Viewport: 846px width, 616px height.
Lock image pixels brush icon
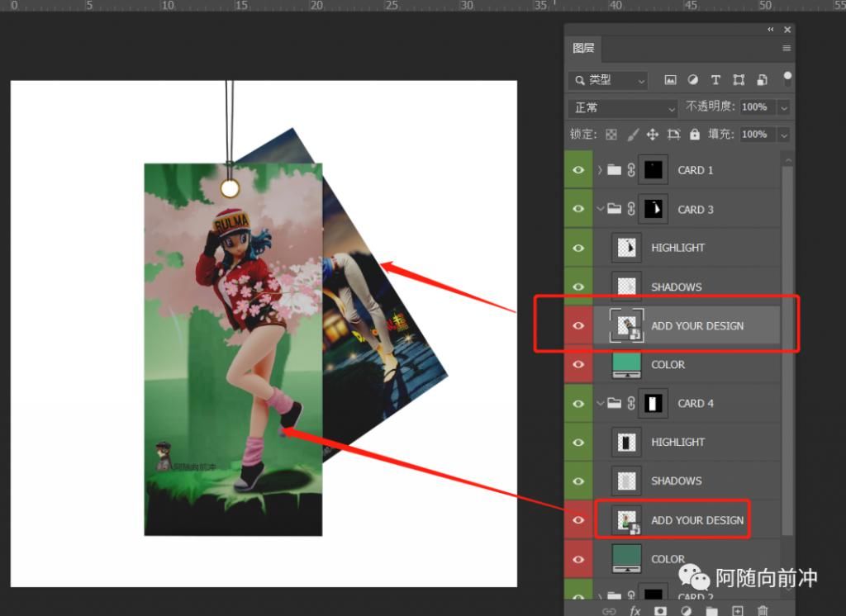point(632,135)
